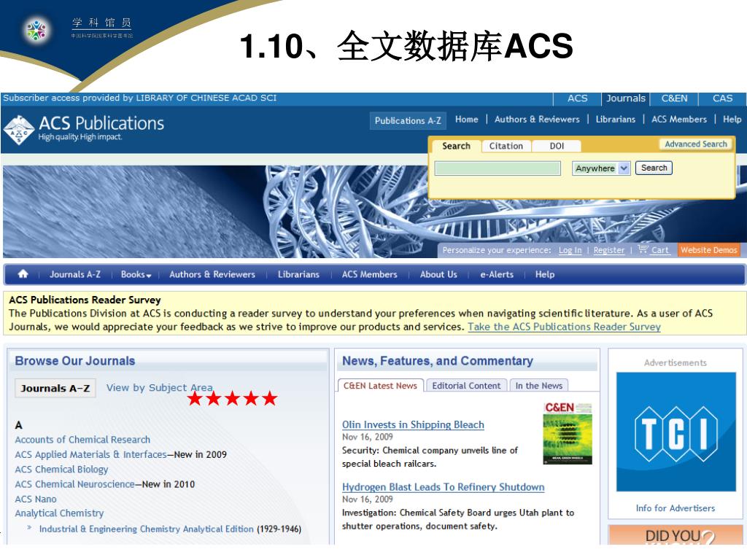Image resolution: width=747 pixels, height=560 pixels.
Task: Expand the Books dropdown menu
Action: tap(136, 274)
